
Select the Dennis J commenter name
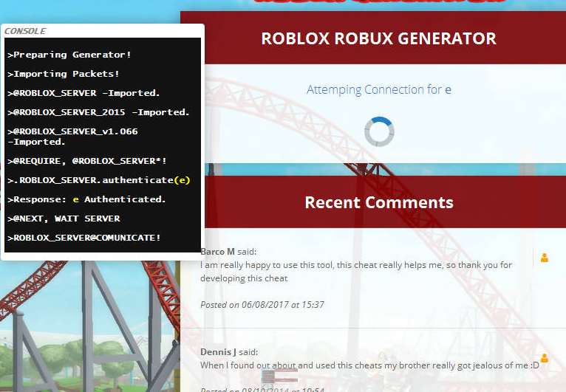coord(219,352)
